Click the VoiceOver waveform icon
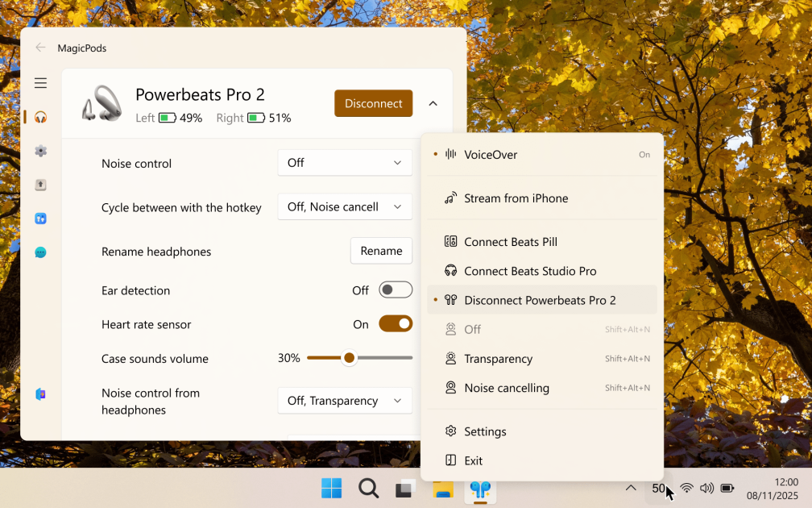The image size is (812, 508). click(450, 154)
